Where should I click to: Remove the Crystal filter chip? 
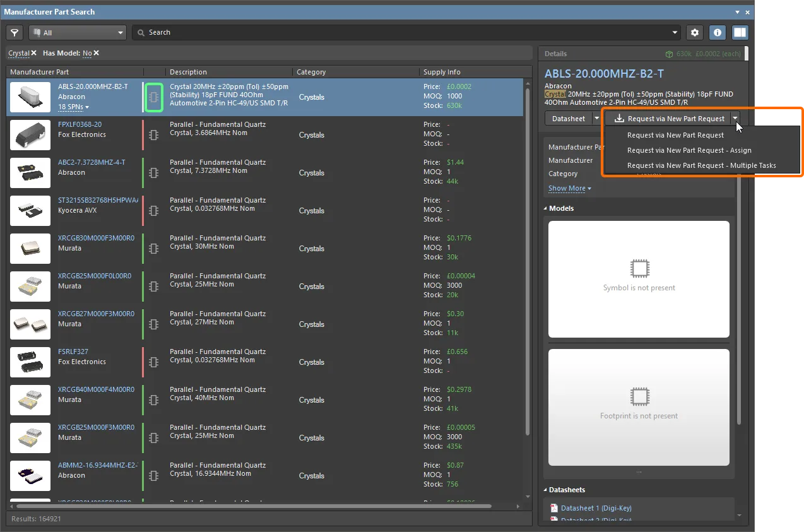pos(34,54)
